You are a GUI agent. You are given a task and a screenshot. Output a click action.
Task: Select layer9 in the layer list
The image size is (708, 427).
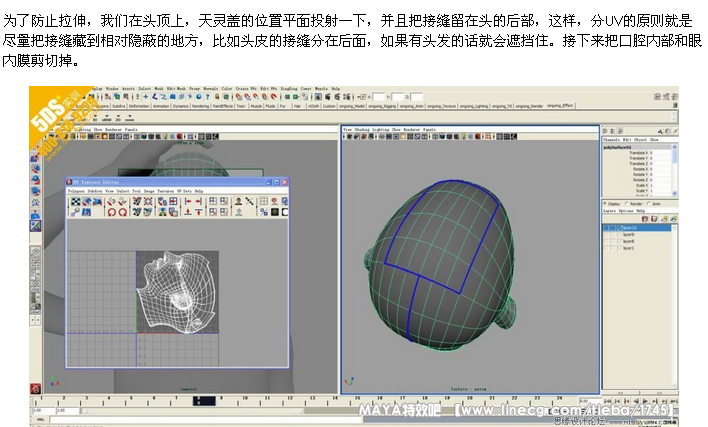629,235
